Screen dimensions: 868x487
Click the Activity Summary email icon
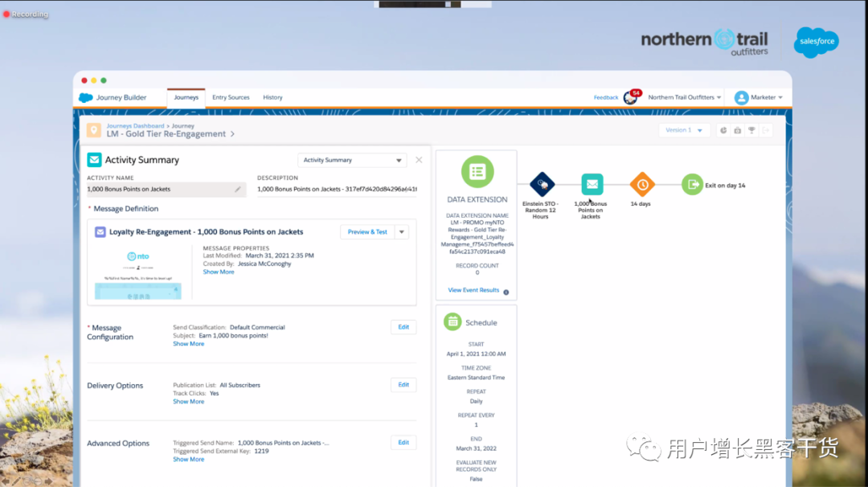tap(94, 160)
